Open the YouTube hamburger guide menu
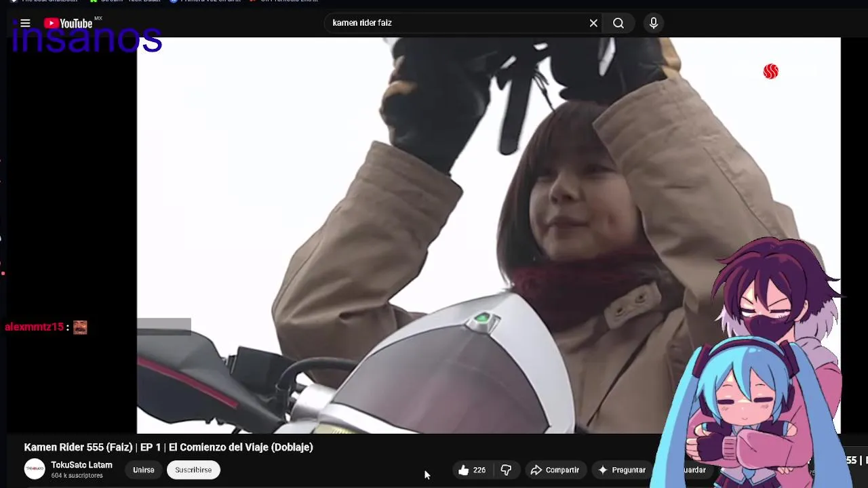This screenshot has width=868, height=488. (25, 23)
